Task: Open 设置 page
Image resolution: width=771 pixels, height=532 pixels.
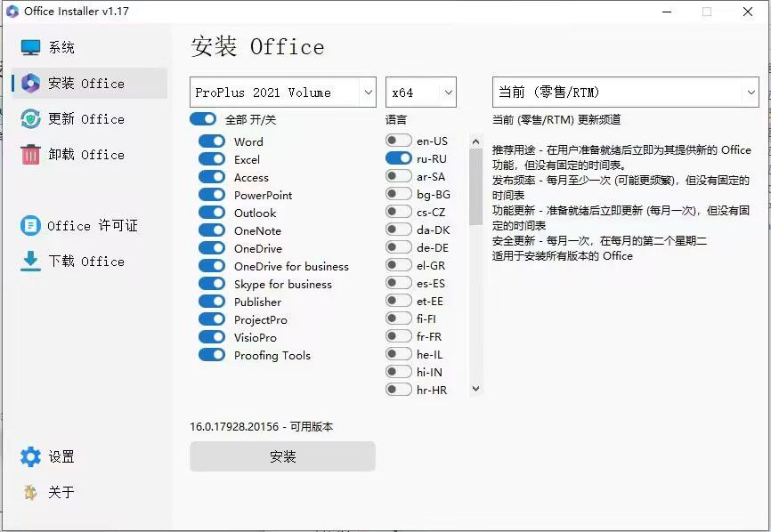Action: [x=61, y=457]
